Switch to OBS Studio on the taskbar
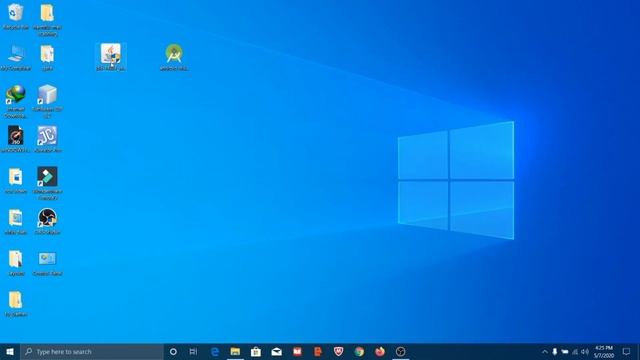The image size is (640, 360). click(401, 352)
